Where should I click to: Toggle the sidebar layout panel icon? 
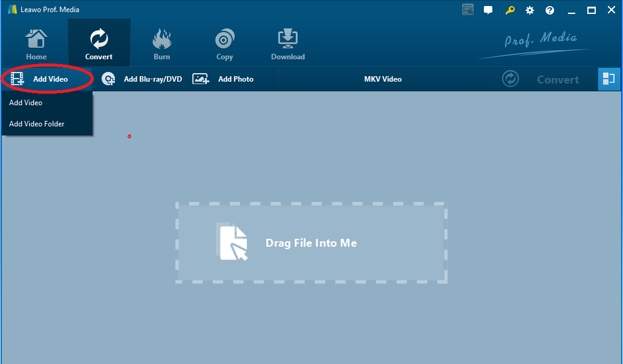tap(608, 79)
